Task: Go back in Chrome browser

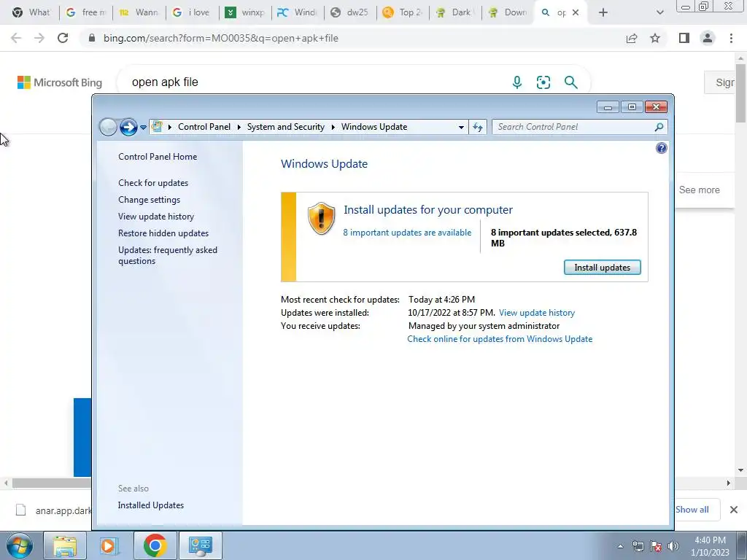Action: 16,38
